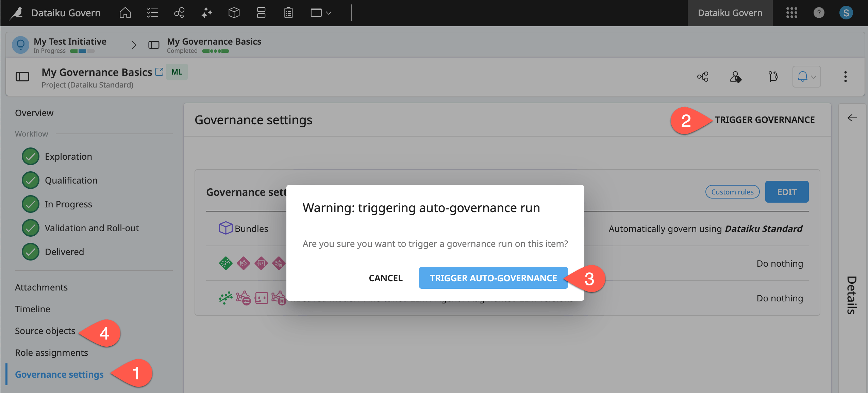Image resolution: width=868 pixels, height=393 pixels.
Task: Open the apps grid launcher icon
Action: coord(791,13)
